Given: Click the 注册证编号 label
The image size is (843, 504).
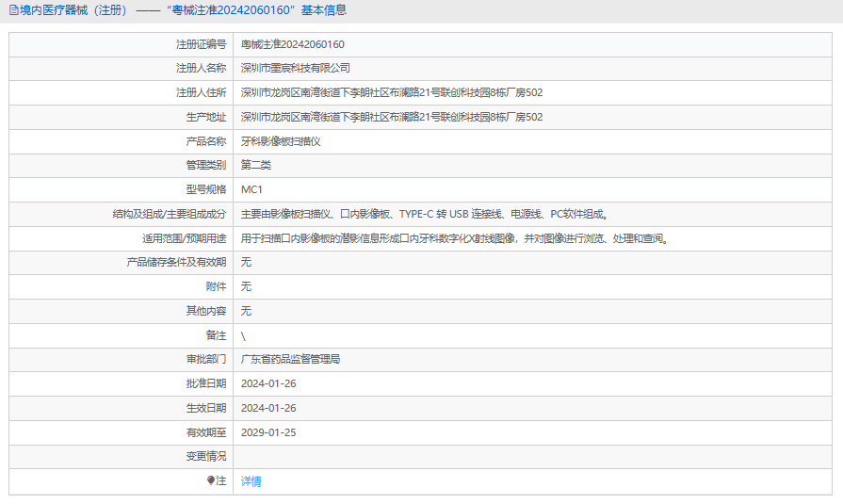Looking at the screenshot, I should 201,44.
